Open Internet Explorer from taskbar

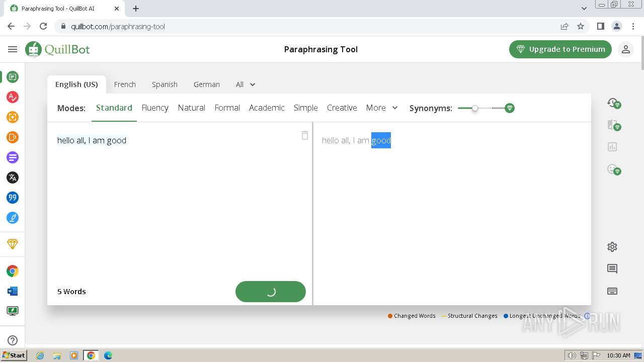40,355
